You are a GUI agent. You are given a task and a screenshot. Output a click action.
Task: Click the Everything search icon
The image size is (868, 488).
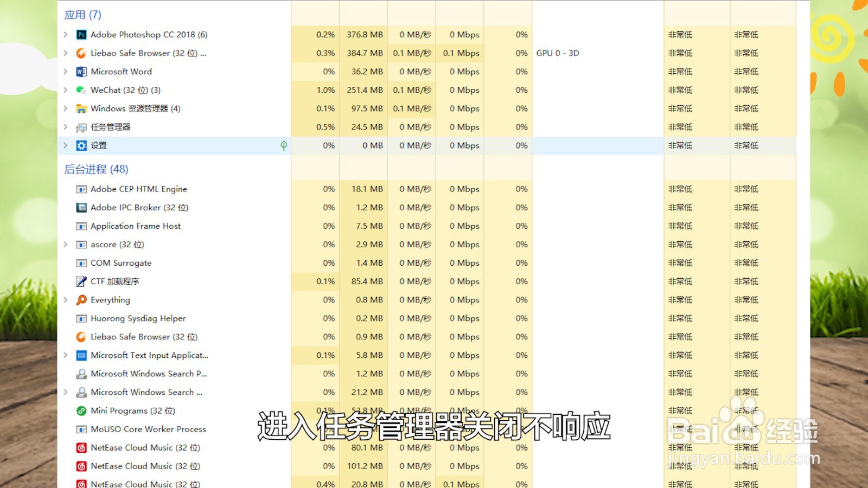(81, 300)
